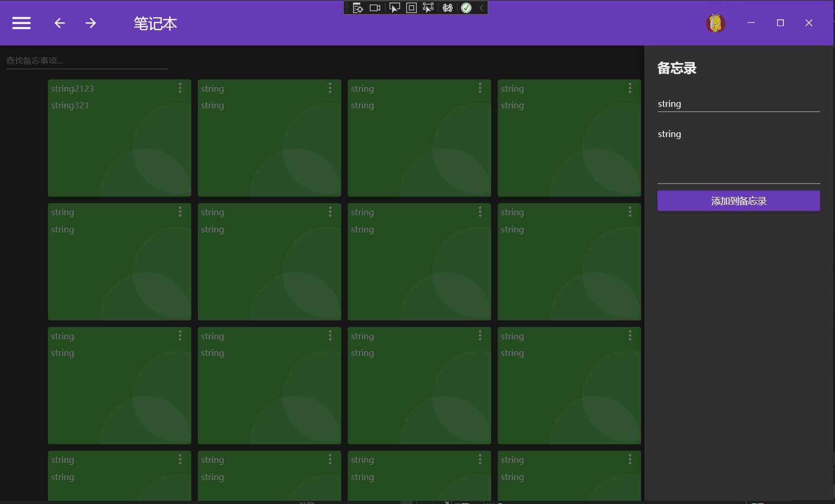This screenshot has height=504, width=835.
Task: Click the memo content multiline text box
Action: pos(739,155)
